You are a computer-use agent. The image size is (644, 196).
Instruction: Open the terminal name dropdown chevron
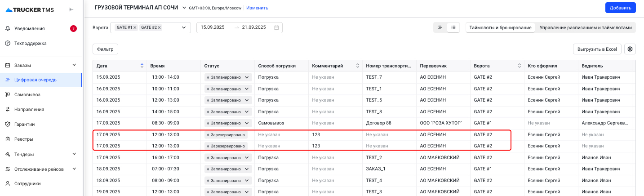(x=183, y=8)
